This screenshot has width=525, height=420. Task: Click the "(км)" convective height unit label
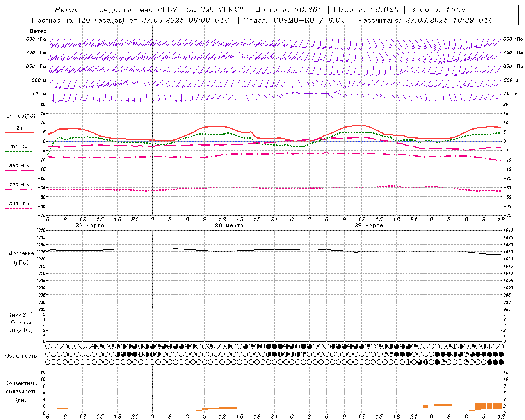[x=21, y=399]
